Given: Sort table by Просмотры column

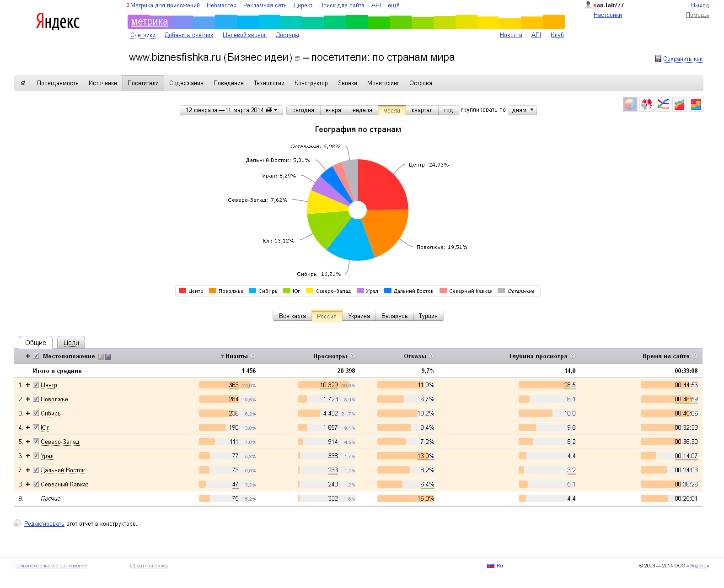Looking at the screenshot, I should tap(330, 356).
